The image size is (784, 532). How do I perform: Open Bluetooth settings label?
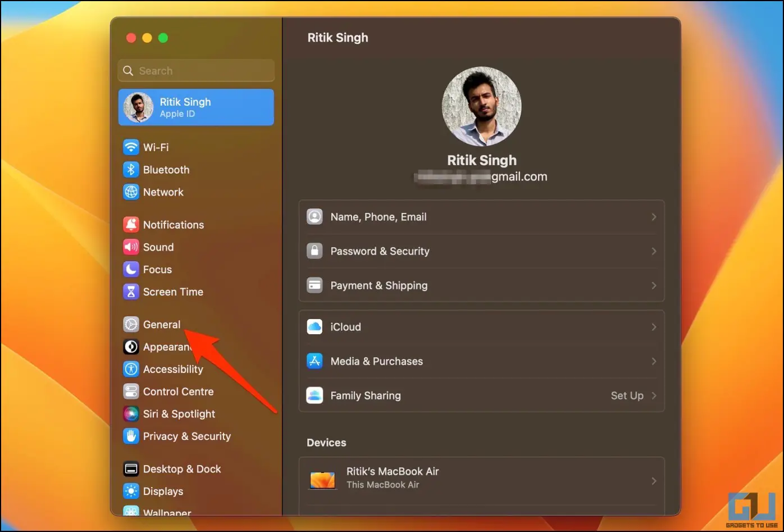click(166, 170)
